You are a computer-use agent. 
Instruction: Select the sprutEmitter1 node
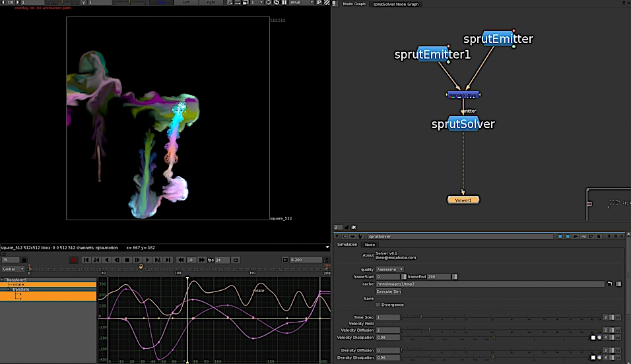tap(432, 54)
